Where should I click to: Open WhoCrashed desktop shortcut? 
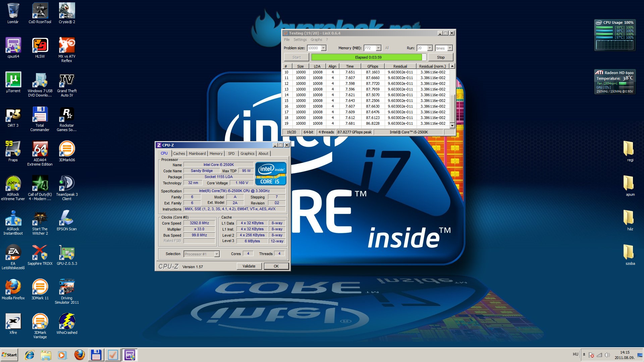[67, 324]
